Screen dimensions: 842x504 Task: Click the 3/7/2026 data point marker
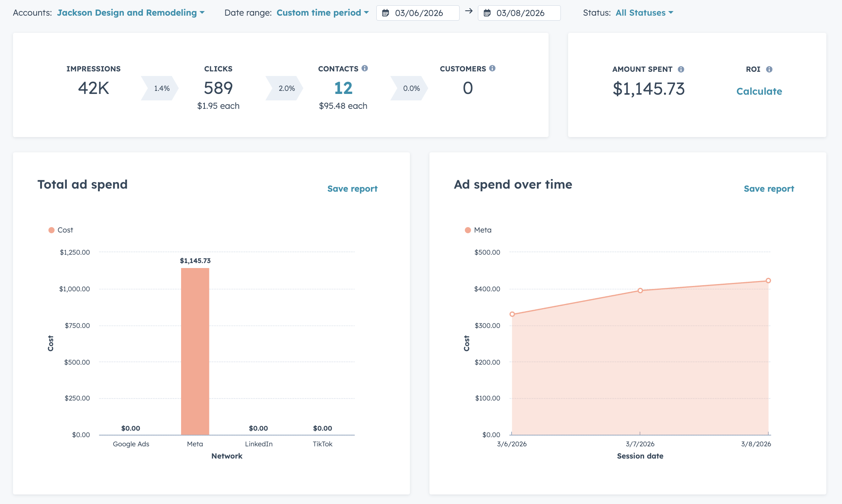coord(640,291)
